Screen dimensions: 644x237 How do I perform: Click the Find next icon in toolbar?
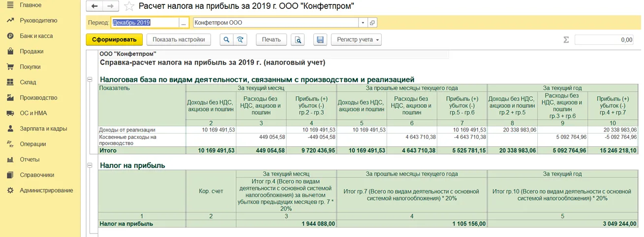tap(240, 40)
